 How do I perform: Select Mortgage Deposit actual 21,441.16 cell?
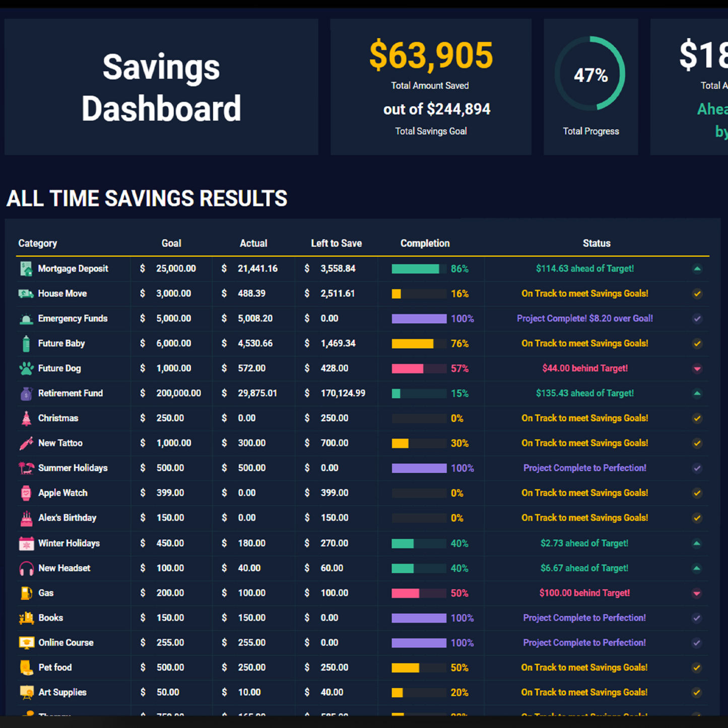click(254, 269)
